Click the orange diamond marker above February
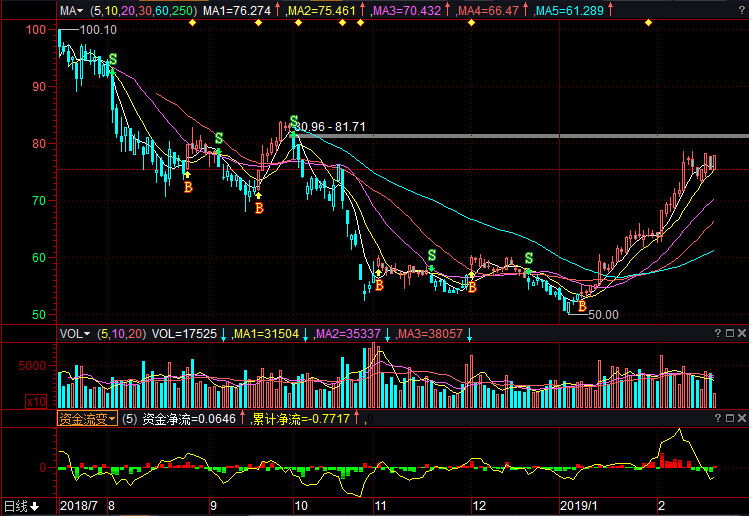Image resolution: width=749 pixels, height=516 pixels. coord(648,22)
